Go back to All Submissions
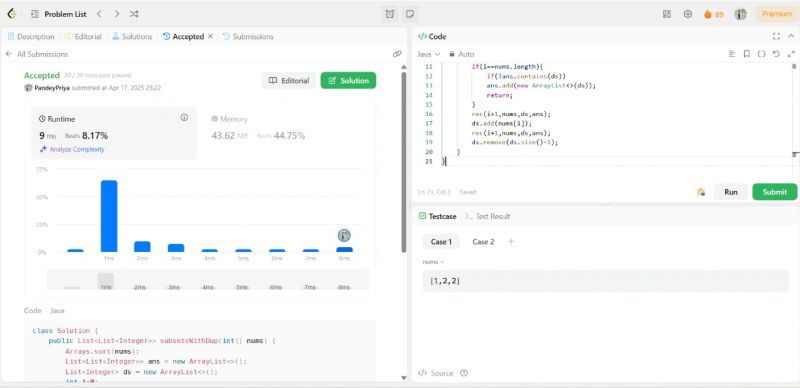800x388 pixels. pos(36,54)
